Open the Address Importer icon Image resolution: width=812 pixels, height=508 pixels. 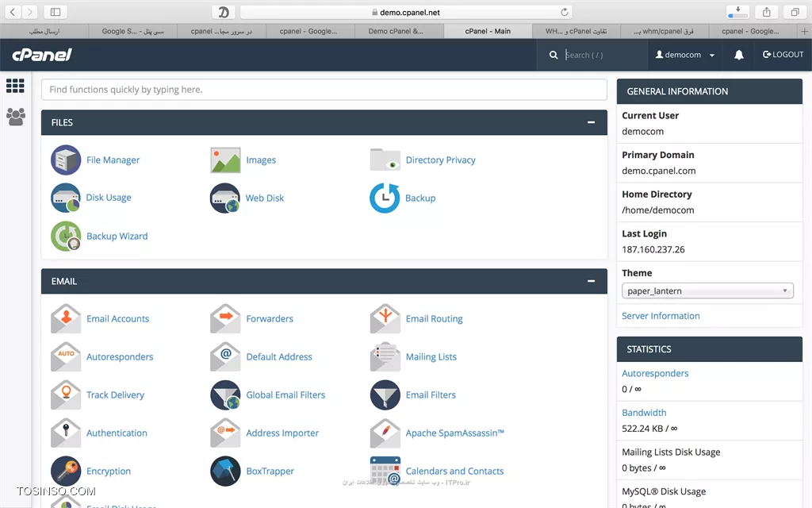225,433
